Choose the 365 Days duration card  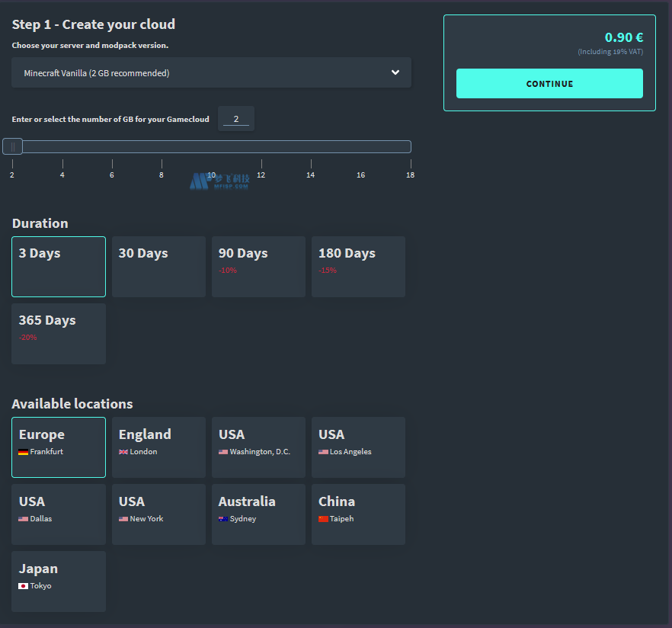59,333
